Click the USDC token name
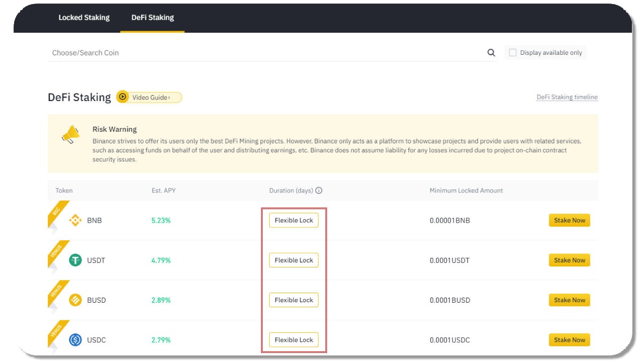This screenshot has width=644, height=362. 97,340
